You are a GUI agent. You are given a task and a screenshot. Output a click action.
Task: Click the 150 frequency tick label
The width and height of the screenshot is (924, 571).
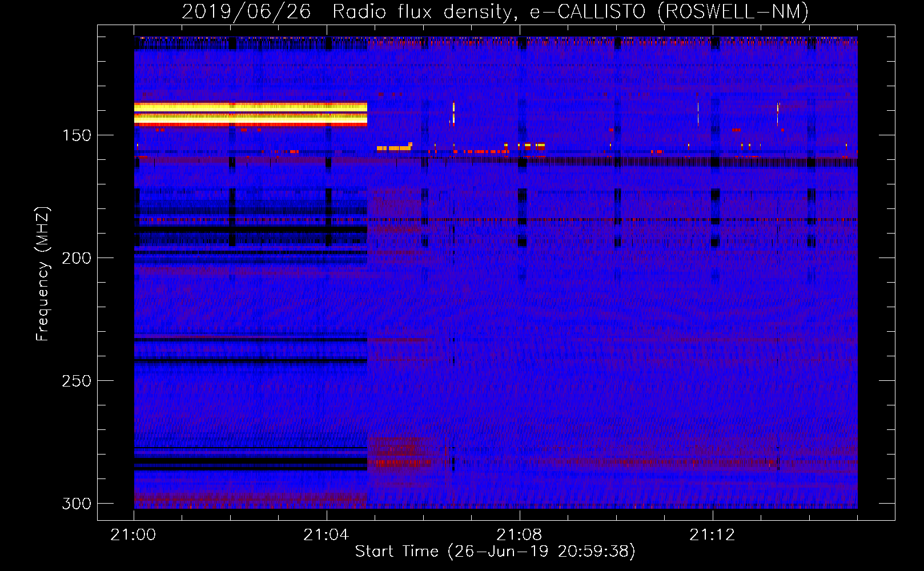pos(77,135)
